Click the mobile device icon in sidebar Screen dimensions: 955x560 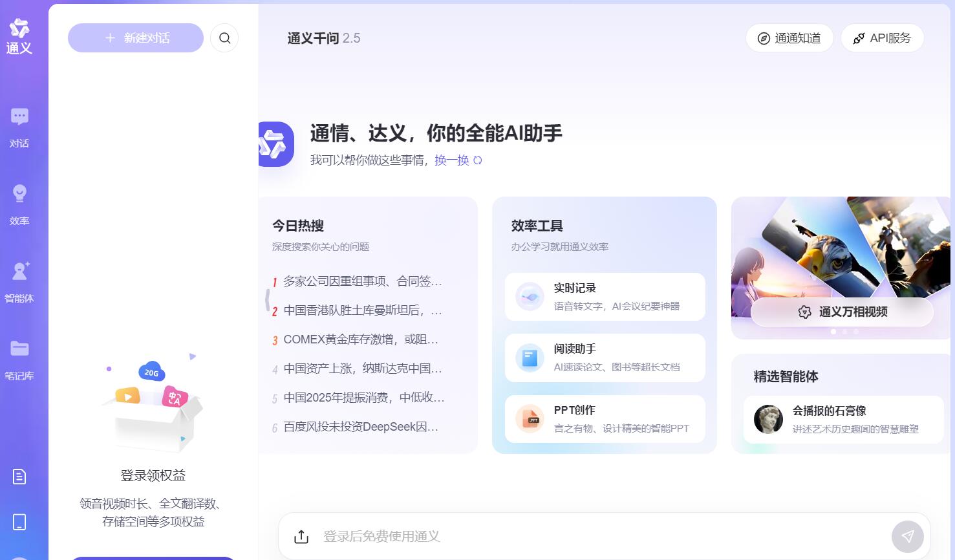pos(19,522)
